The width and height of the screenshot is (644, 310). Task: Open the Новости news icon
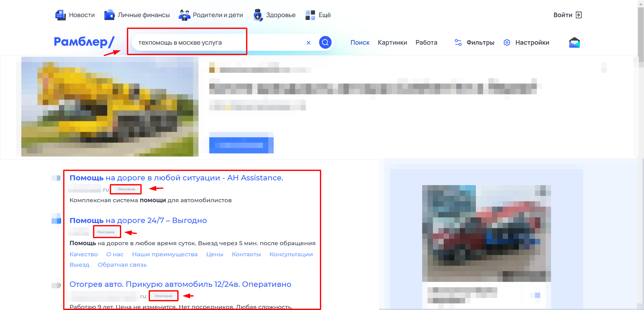pos(60,15)
